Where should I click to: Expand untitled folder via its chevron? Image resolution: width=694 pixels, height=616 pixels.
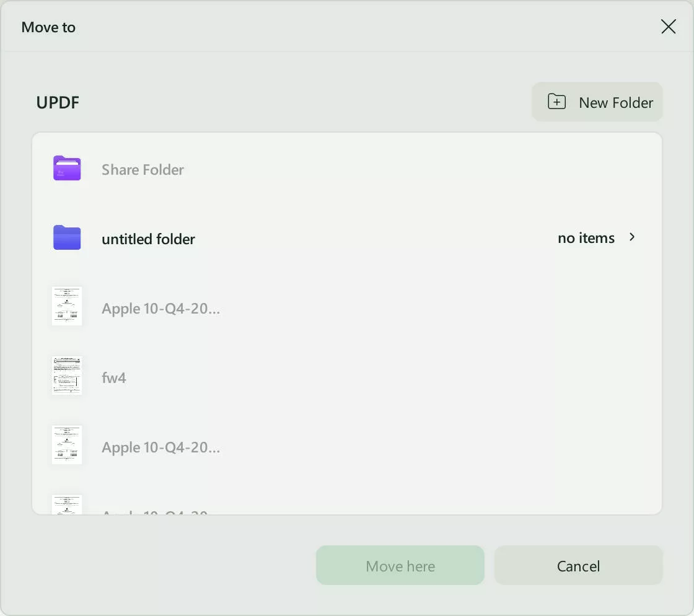click(632, 237)
